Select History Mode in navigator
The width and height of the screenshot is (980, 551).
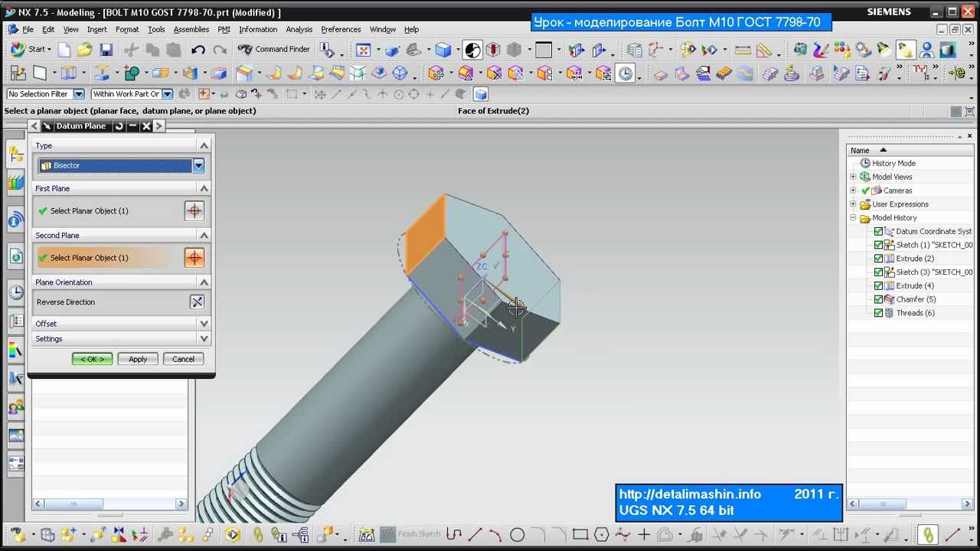(x=893, y=163)
